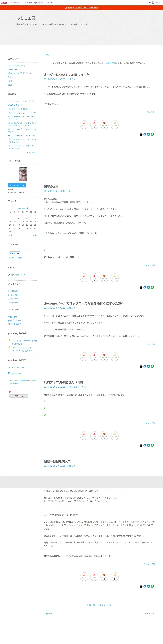The image size is (163, 644).
Task: Open the ログイン link in header
Action: tap(159, 3)
